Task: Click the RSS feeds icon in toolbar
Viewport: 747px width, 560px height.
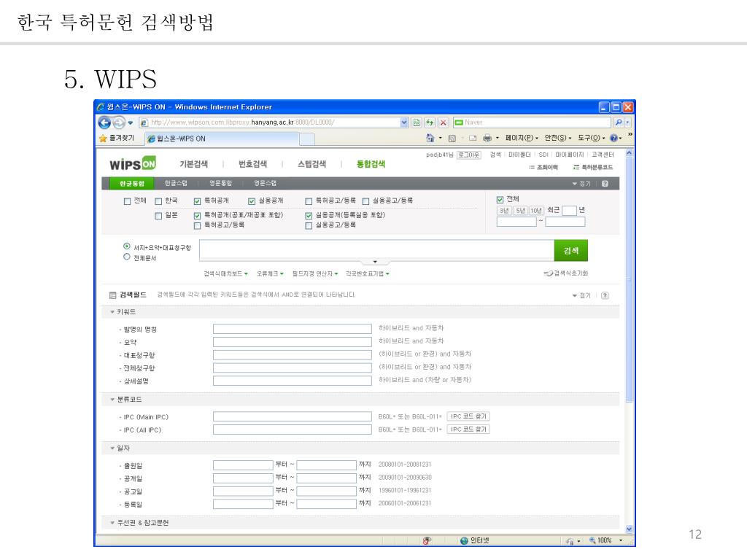Action: point(452,138)
